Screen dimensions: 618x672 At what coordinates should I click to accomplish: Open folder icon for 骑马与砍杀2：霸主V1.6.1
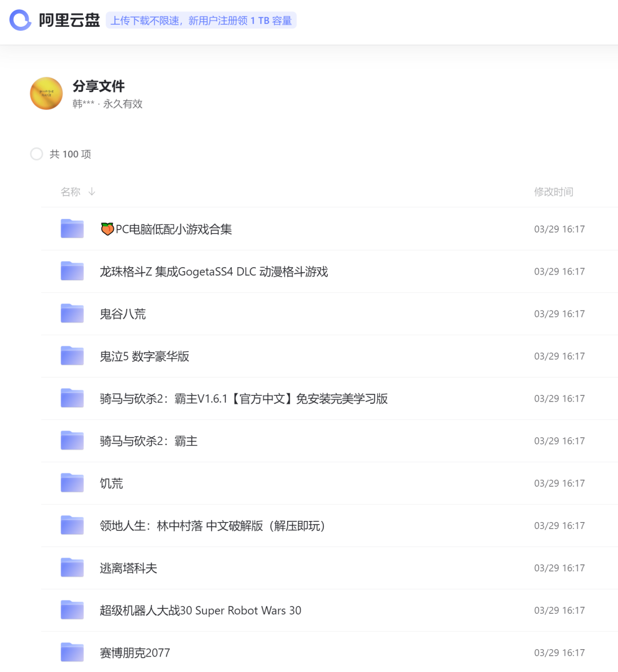coord(72,398)
